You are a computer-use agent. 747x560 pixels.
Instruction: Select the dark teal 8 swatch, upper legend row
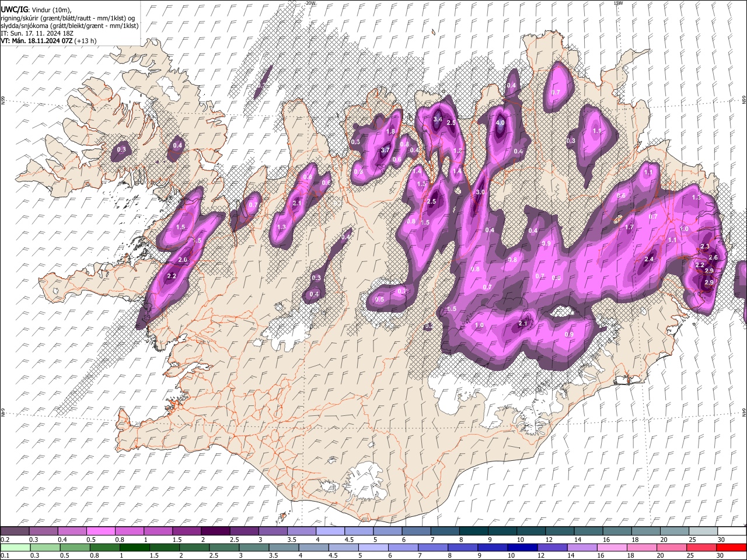click(x=474, y=531)
